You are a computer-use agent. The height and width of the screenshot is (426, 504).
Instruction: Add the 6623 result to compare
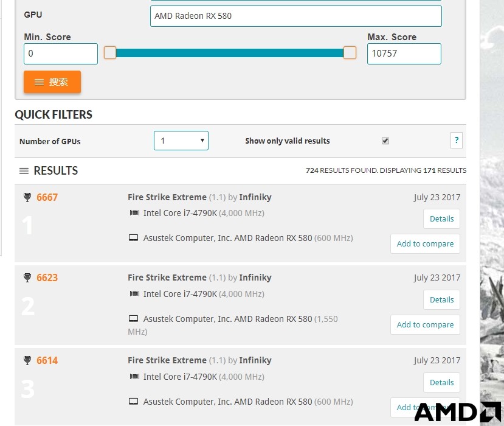[425, 324]
